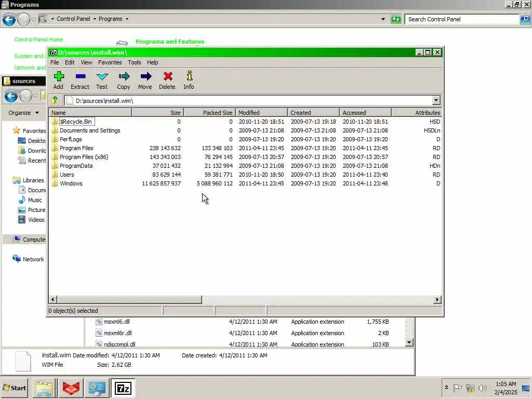Expand the Programs breadcrumb arrow

(x=127, y=19)
